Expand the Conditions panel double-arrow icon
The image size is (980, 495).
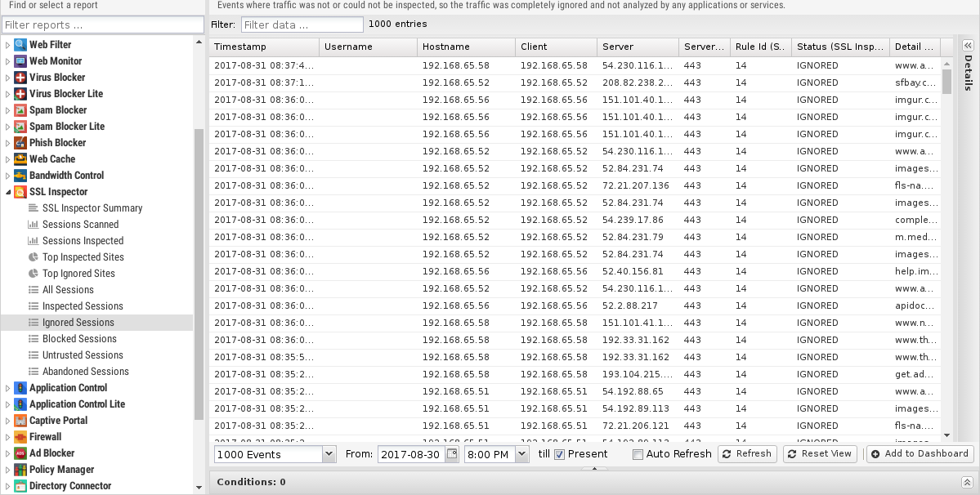(x=967, y=482)
